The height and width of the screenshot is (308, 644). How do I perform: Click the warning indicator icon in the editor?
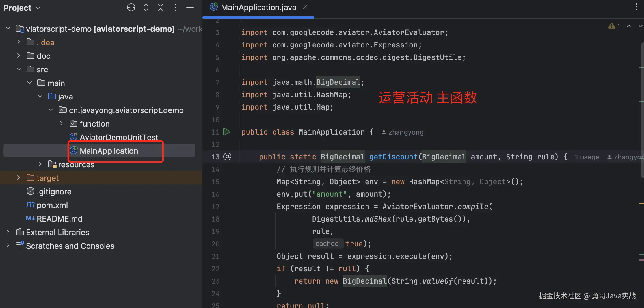click(x=612, y=26)
